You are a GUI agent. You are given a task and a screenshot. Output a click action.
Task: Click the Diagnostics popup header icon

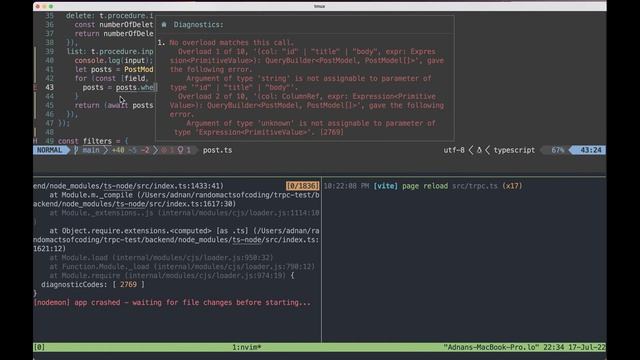pos(164,24)
